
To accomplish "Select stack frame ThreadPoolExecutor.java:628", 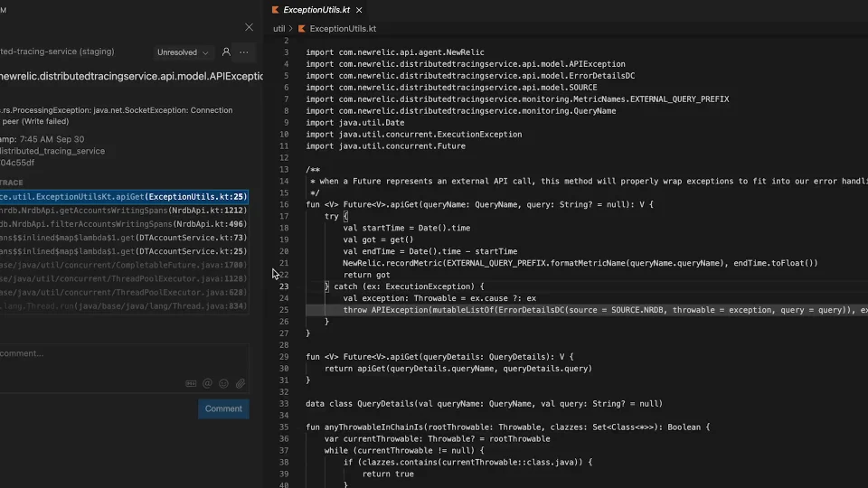I will pos(124,292).
